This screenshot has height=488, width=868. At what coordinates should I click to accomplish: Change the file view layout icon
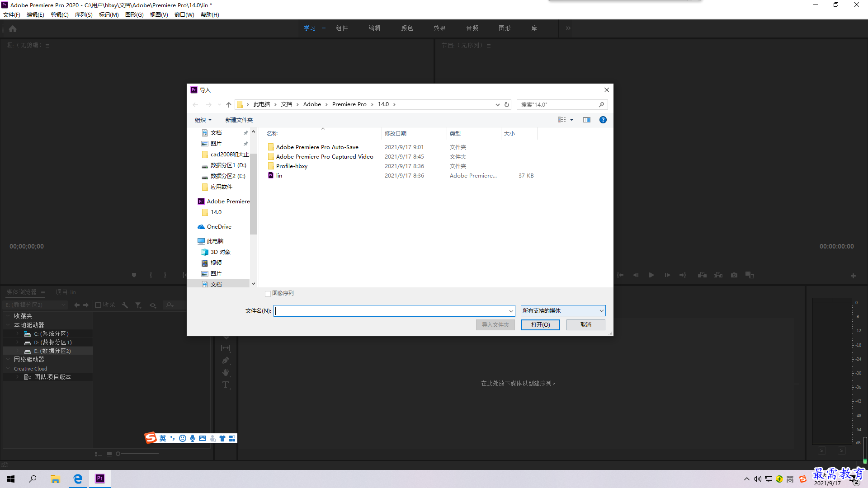(x=562, y=120)
